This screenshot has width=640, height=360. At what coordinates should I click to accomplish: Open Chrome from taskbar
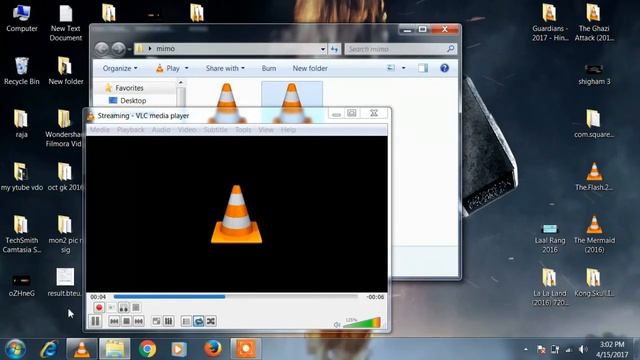point(147,349)
